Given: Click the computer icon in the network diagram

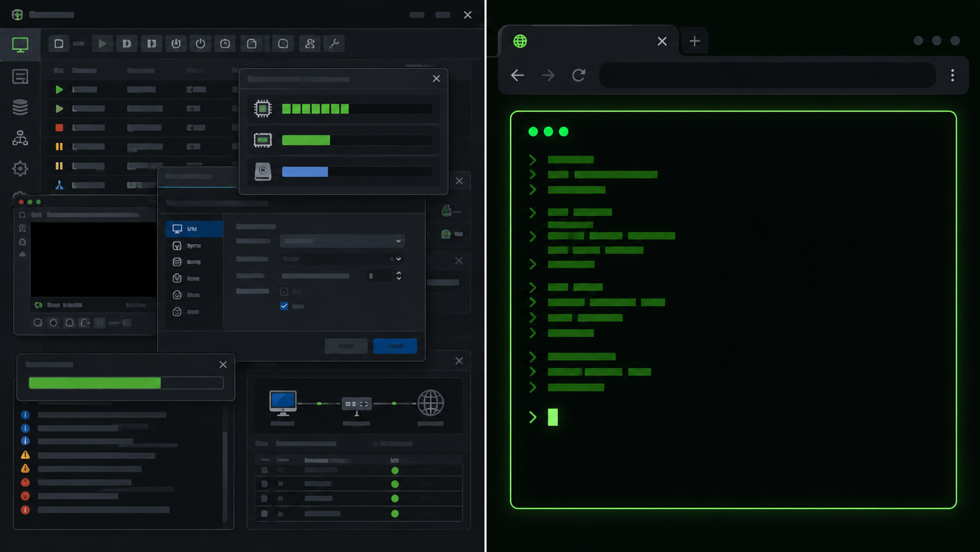Looking at the screenshot, I should tap(283, 403).
